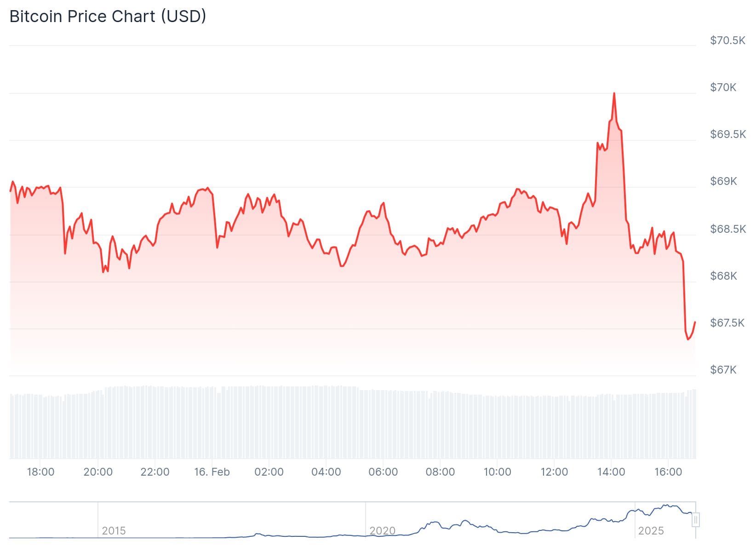Click the 22:00 time axis label
The height and width of the screenshot is (552, 756).
(155, 472)
